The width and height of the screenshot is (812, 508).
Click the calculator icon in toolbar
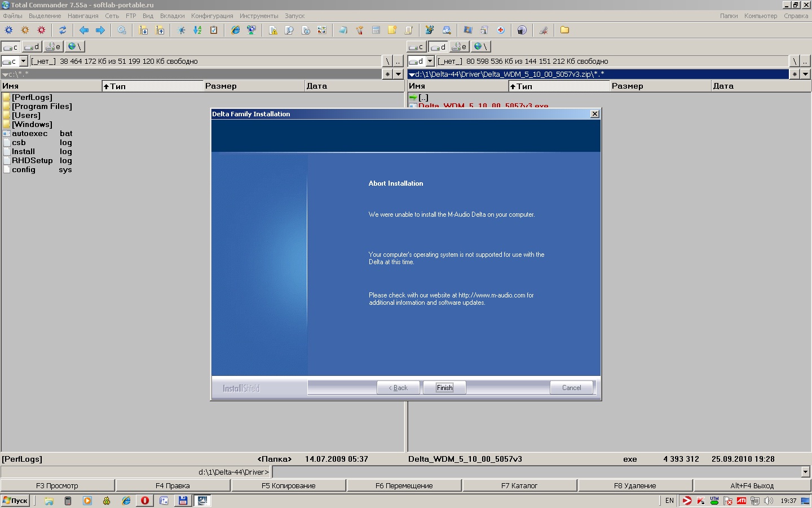tap(376, 30)
